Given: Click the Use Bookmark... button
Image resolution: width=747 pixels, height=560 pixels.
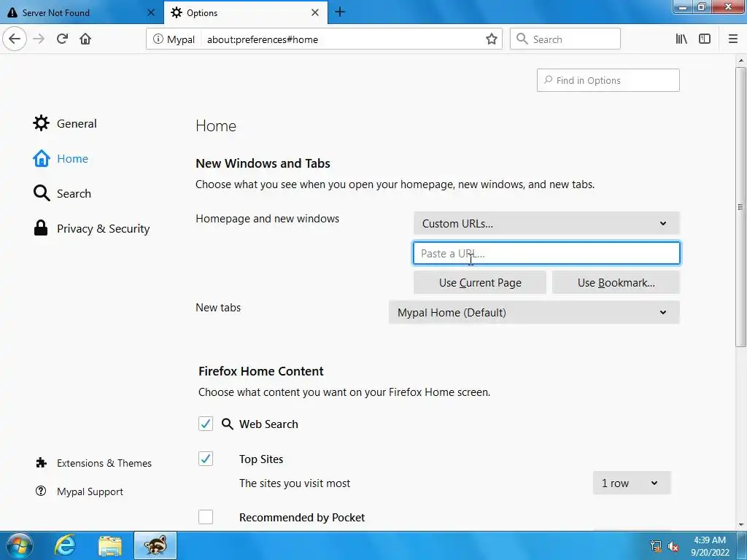Looking at the screenshot, I should tap(616, 282).
